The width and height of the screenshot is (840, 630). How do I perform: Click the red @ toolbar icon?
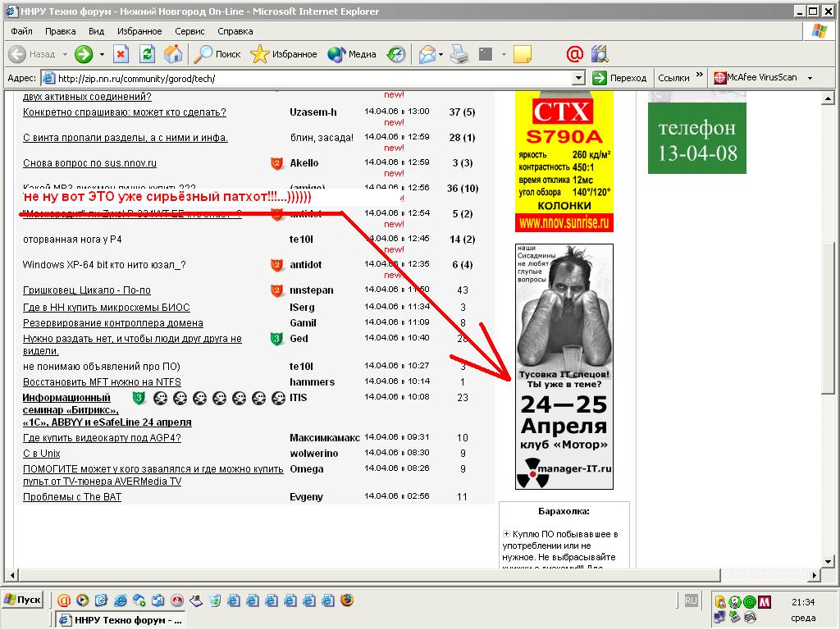pyautogui.click(x=574, y=54)
